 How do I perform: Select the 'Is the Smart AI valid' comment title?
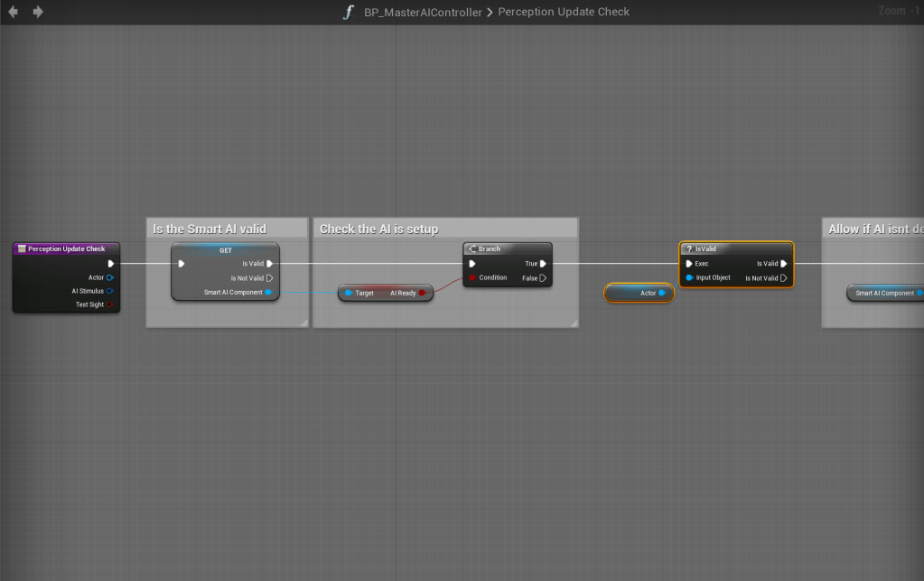tap(210, 229)
